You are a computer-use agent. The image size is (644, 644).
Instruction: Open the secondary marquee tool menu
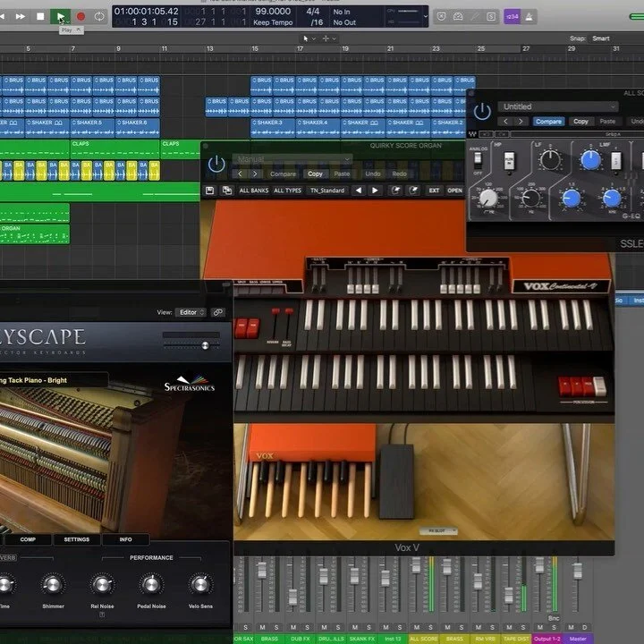pos(329,38)
